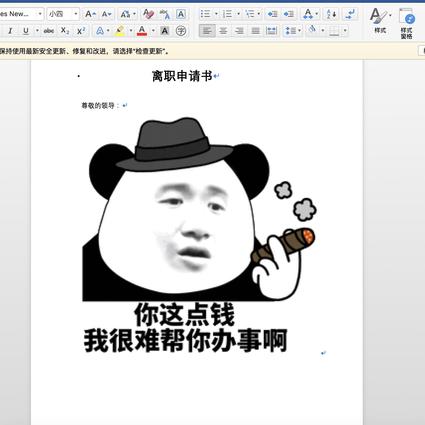Click the security update notification bar text
The height and width of the screenshot is (425, 425).
84,51
